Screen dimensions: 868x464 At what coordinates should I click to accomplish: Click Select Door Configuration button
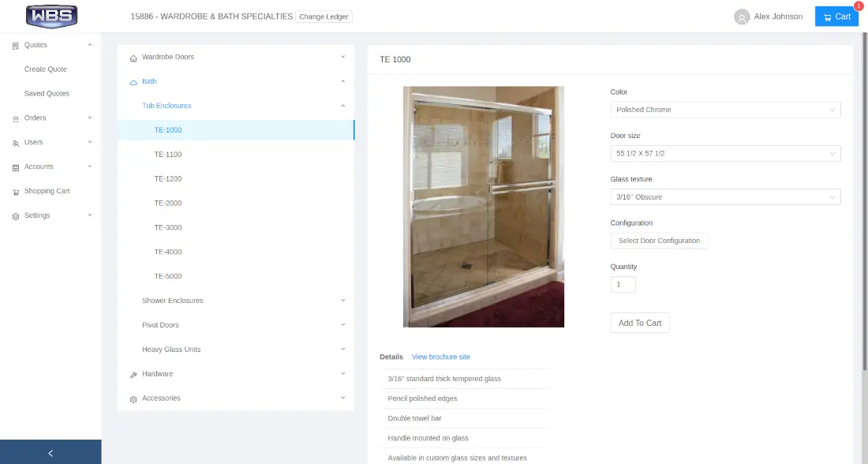coord(659,241)
